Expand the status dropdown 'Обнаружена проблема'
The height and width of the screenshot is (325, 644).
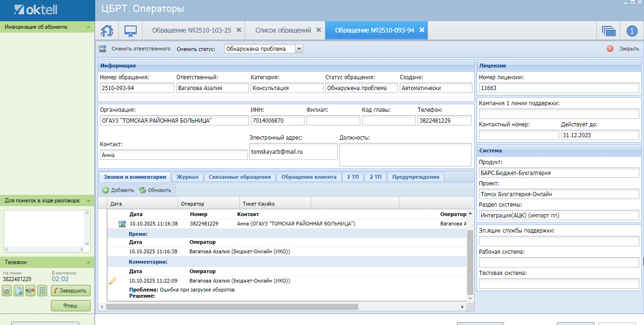point(299,49)
